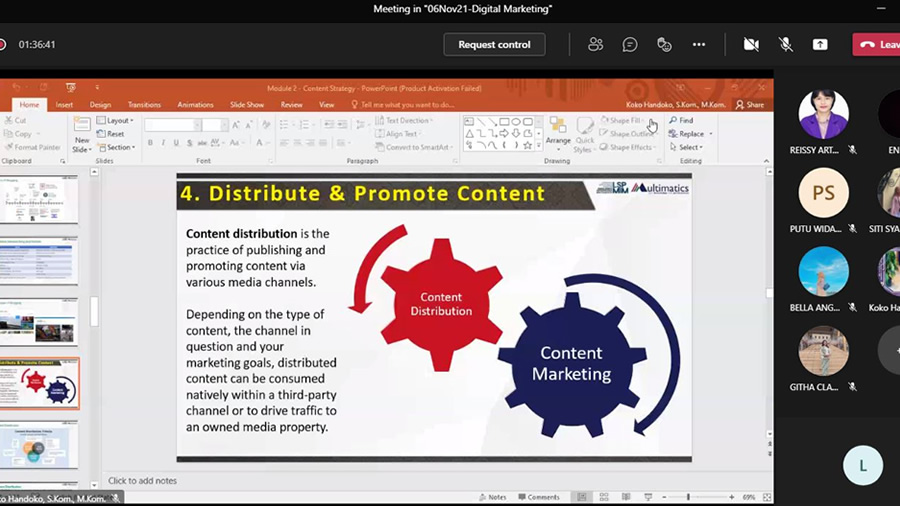Click the Request control button
The image size is (900, 506).
(x=494, y=44)
